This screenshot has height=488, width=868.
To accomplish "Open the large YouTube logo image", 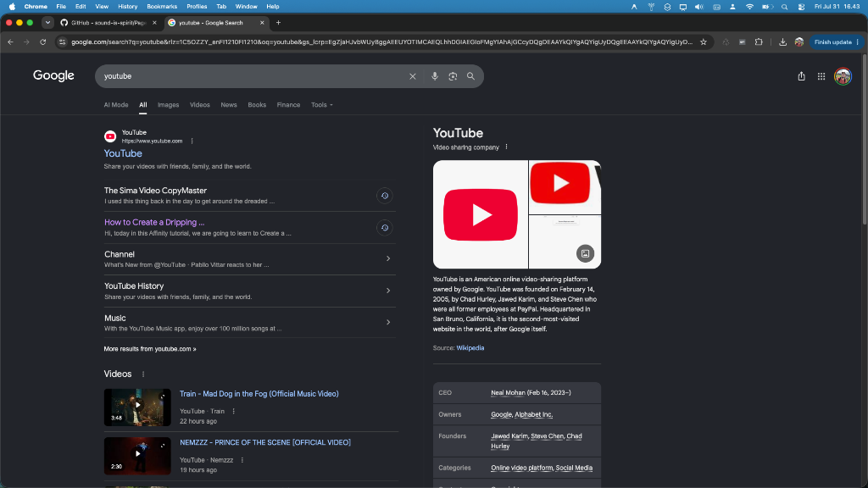I will [x=481, y=214].
